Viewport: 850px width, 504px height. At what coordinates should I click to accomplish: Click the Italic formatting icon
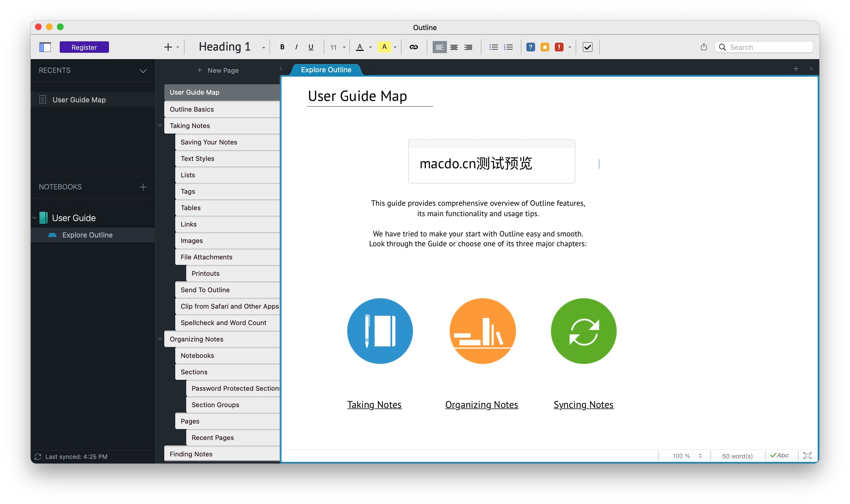[297, 47]
